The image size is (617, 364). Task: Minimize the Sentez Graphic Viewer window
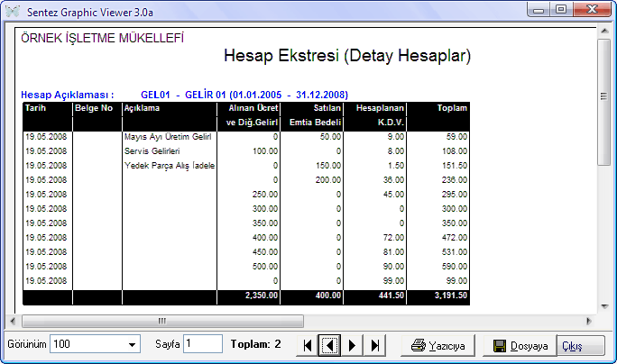(x=540, y=10)
